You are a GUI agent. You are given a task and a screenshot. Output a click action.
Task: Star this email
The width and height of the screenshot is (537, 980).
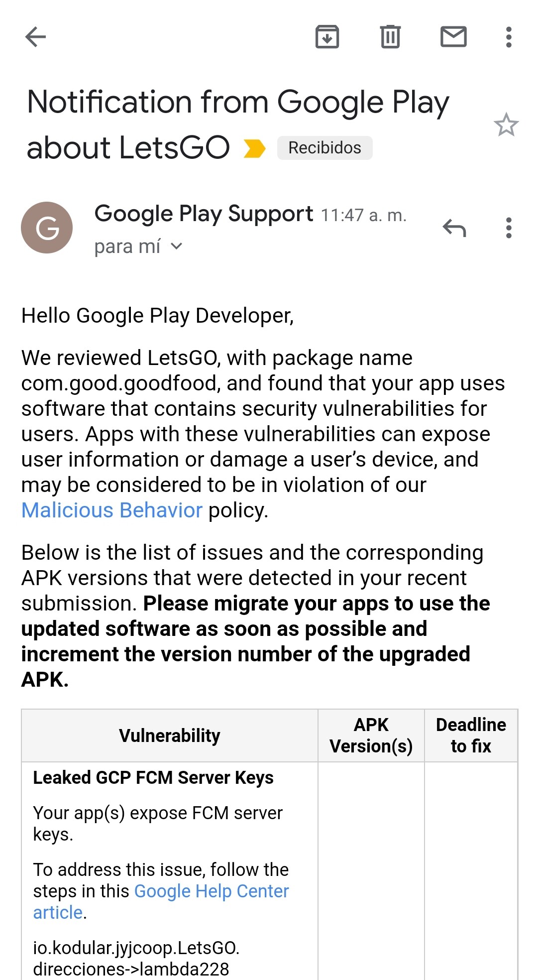tap(506, 125)
